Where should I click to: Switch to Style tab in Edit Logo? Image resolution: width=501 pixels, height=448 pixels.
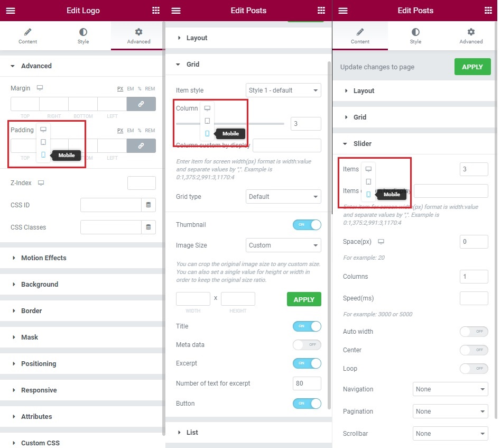(83, 36)
